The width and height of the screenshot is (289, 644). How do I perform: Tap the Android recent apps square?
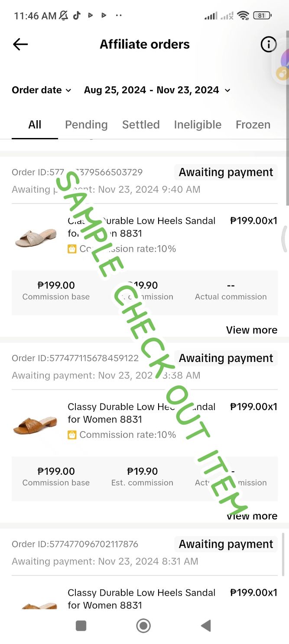81,625
